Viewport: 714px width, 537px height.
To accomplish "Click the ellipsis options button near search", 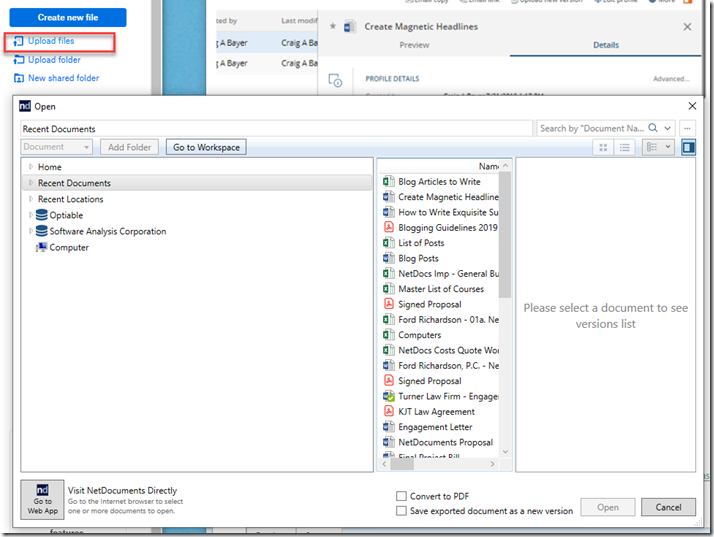I will (687, 128).
